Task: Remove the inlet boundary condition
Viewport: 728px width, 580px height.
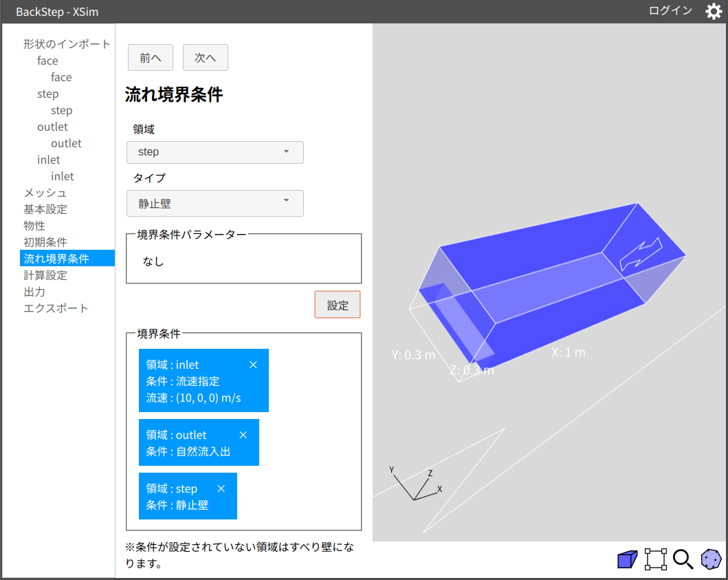Action: click(x=253, y=365)
